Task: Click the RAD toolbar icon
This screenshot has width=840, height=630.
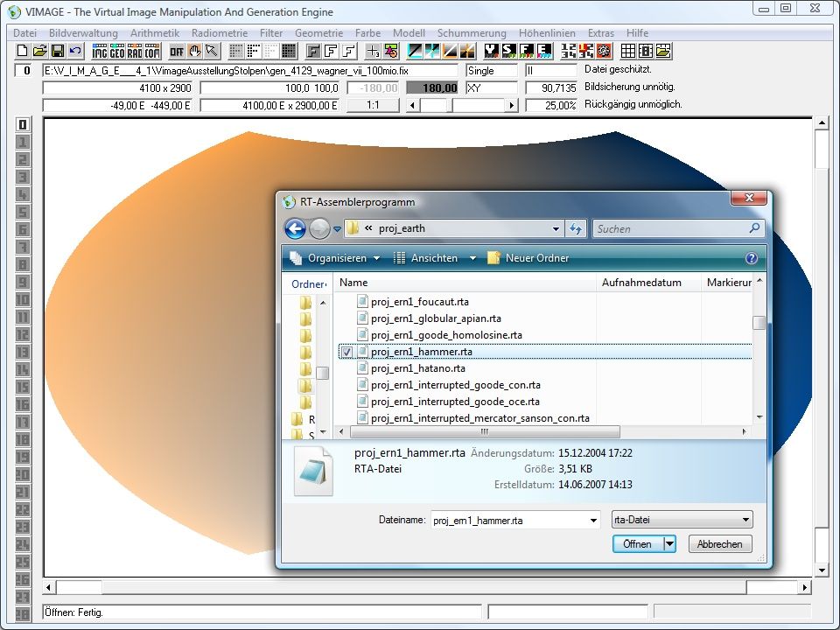Action: click(134, 50)
